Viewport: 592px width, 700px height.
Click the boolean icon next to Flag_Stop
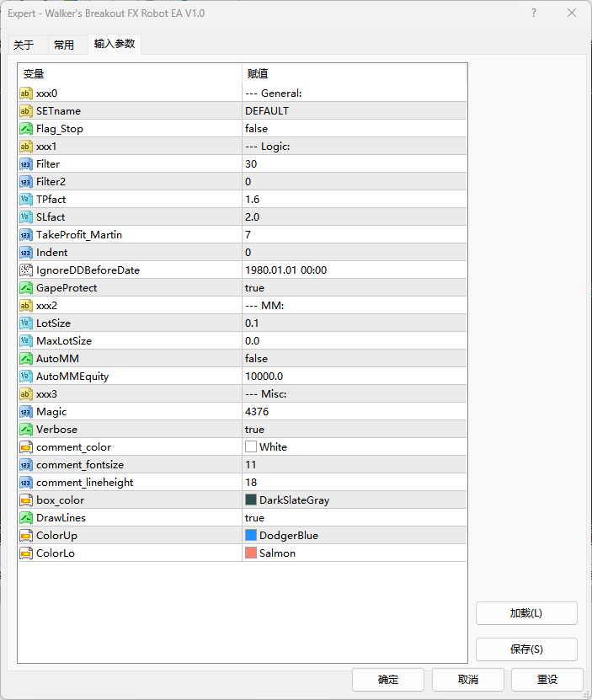pyautogui.click(x=25, y=129)
